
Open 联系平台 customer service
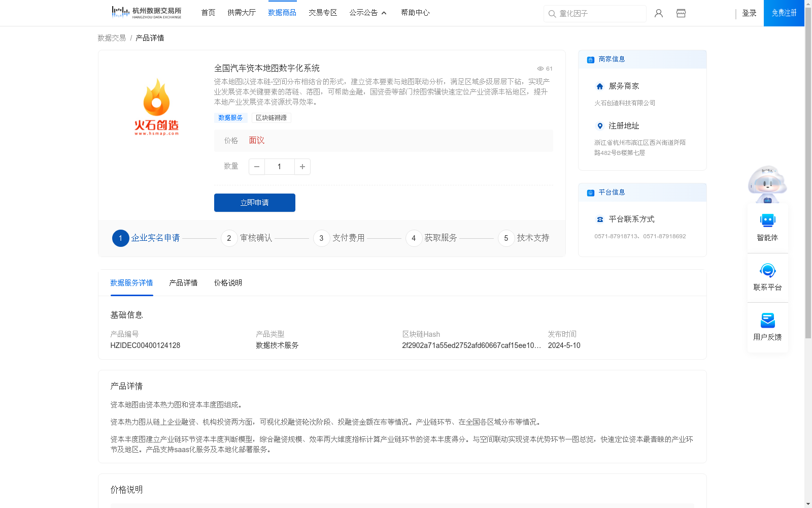click(767, 277)
